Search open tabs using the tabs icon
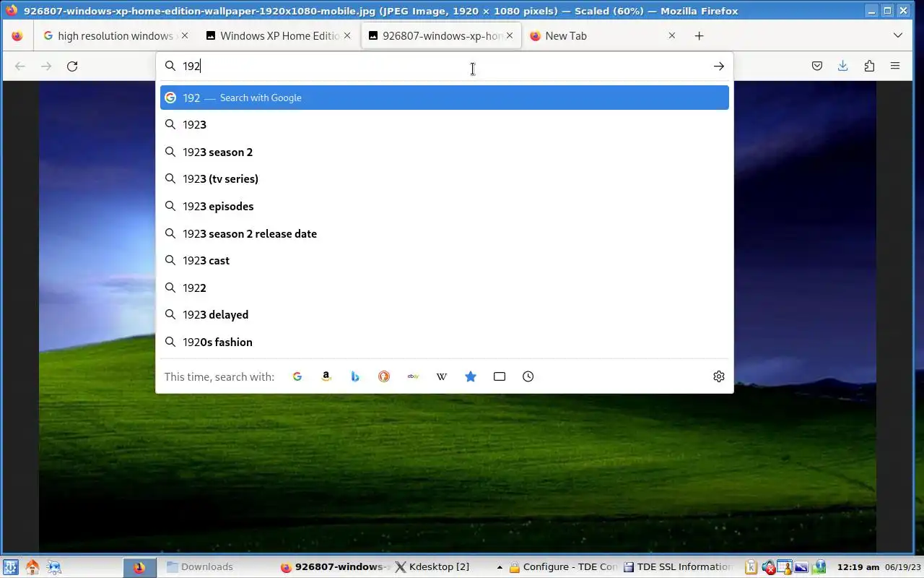The height and width of the screenshot is (578, 924). 500,376
